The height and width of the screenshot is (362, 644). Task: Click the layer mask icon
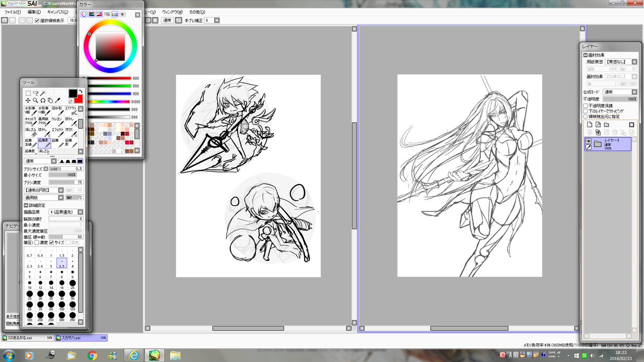632,124
